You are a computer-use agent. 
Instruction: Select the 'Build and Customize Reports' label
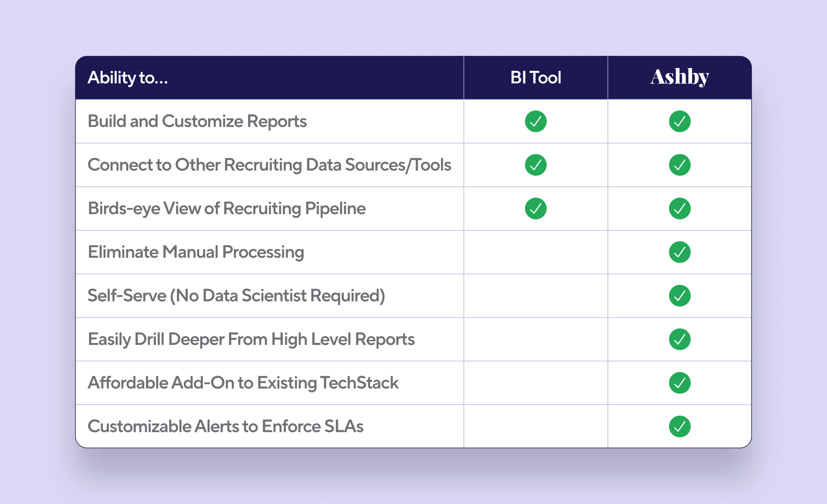(x=197, y=121)
